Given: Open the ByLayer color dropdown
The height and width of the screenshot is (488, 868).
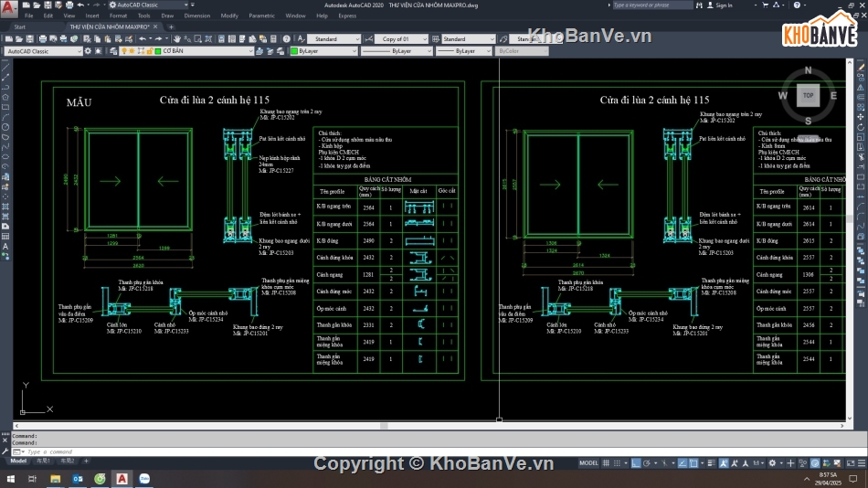Looking at the screenshot, I should pos(324,51).
